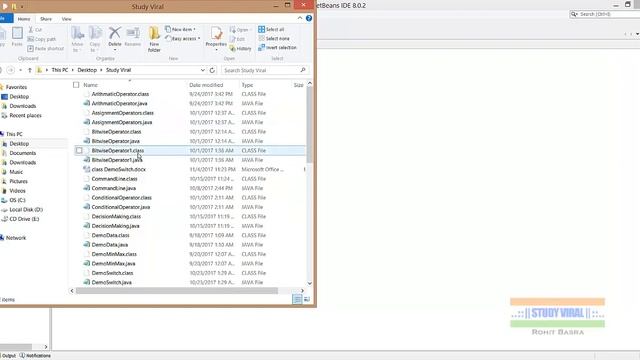Viewport: 640px width, 360px height.
Task: Click Desktop in the breadcrumb path
Action: coord(87,70)
